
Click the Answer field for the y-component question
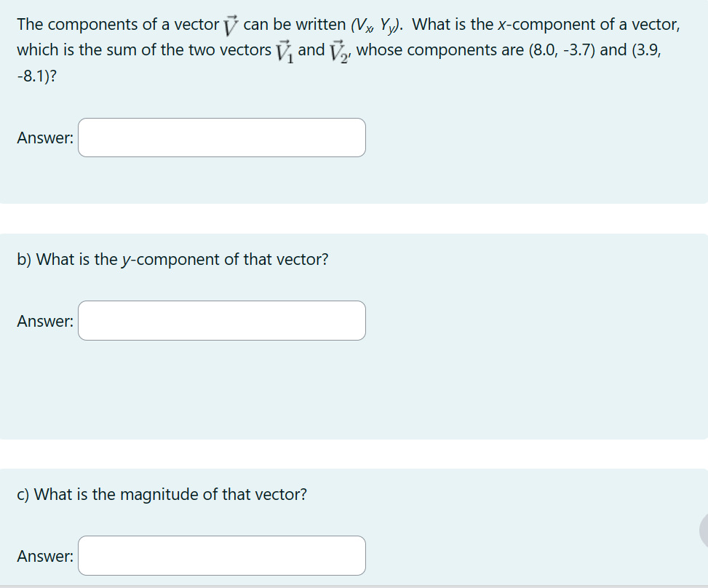(x=221, y=320)
